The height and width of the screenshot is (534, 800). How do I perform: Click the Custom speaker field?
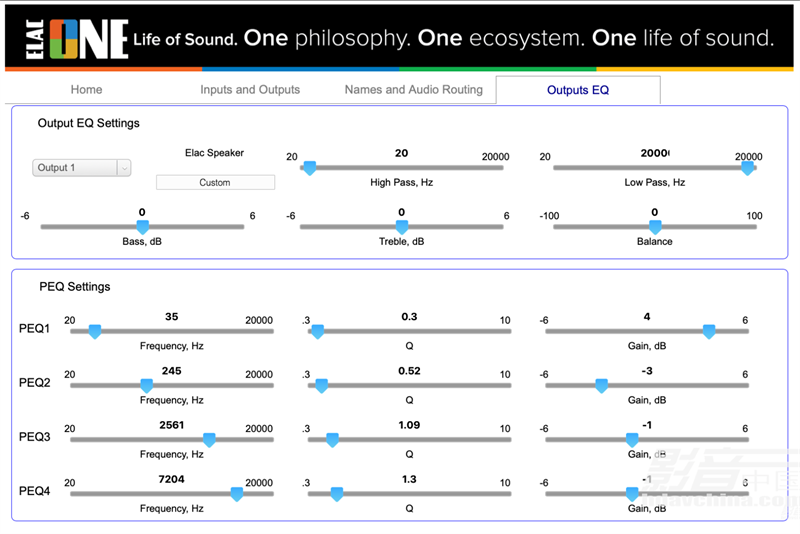[x=215, y=183]
